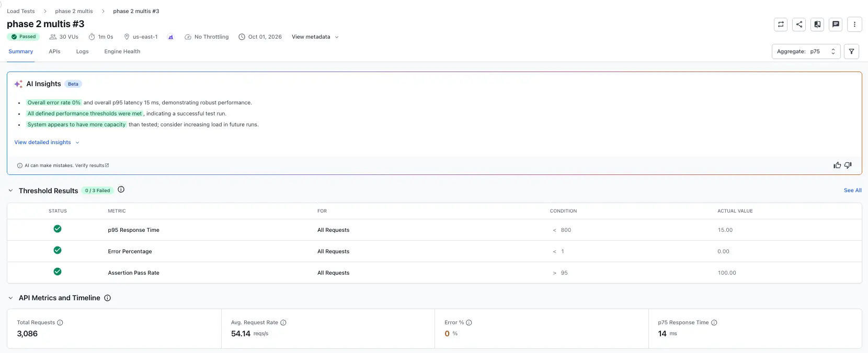Viewport: 868px width, 353px height.
Task: Click the us-east-1 region label
Action: (x=141, y=37)
